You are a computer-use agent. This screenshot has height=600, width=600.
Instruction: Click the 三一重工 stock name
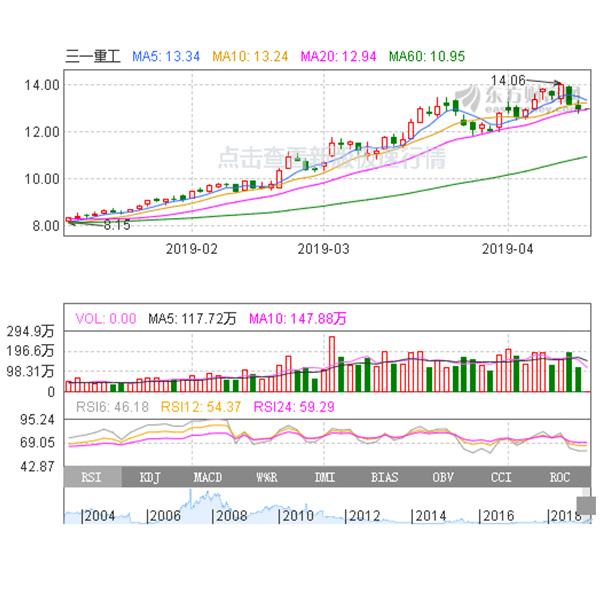[x=92, y=56]
